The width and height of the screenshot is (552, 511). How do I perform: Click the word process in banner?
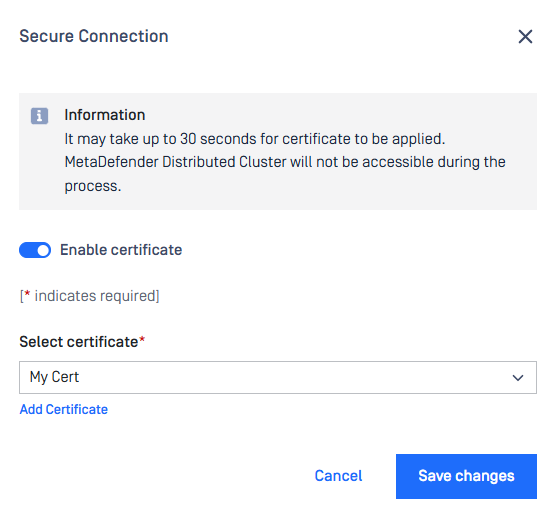tap(93, 186)
